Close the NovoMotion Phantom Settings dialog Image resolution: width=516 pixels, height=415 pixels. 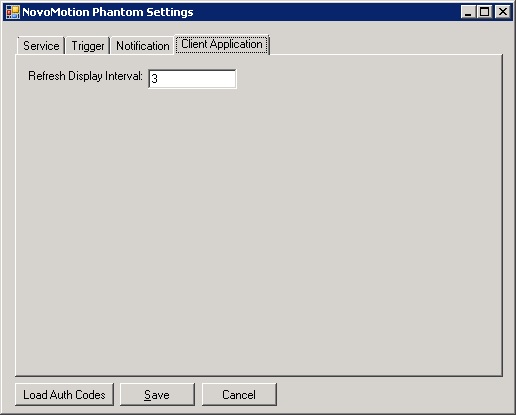pos(503,12)
